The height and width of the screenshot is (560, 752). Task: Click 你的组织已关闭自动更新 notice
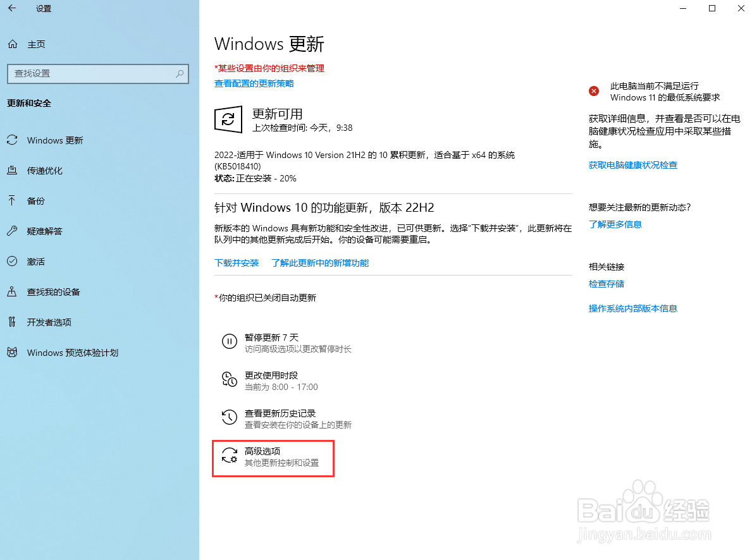tap(265, 298)
